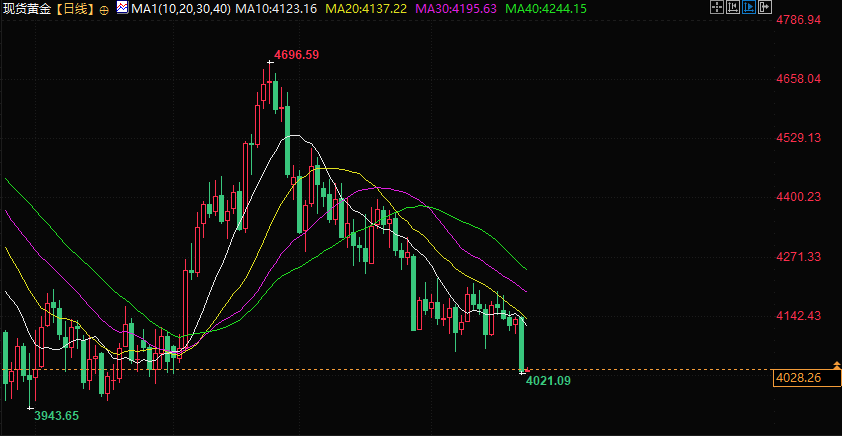842x436 pixels.
Task: Click the 3943.65 low price marker
Action: coord(56,416)
